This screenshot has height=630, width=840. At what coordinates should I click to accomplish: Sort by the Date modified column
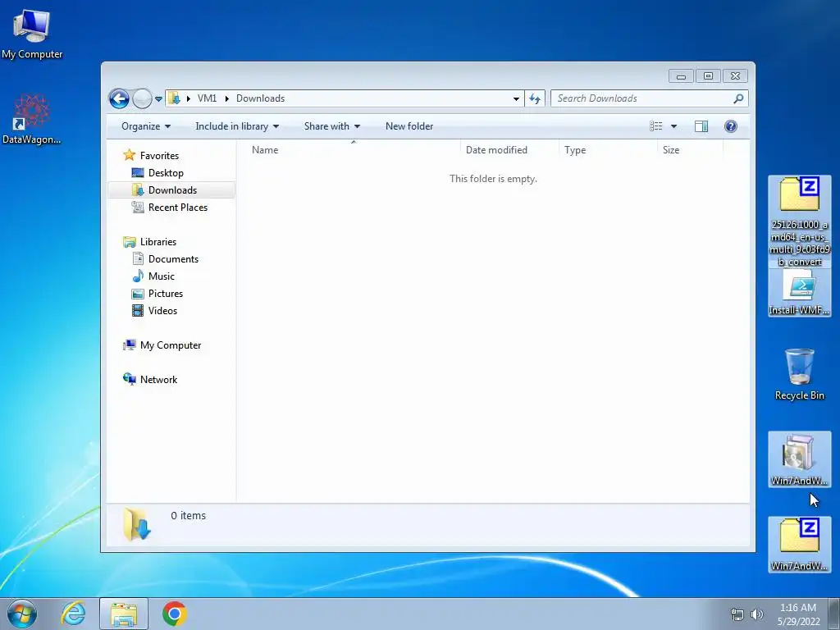[509, 150]
